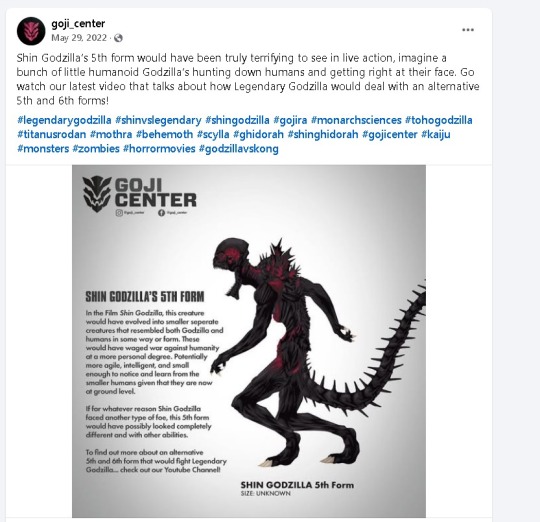The width and height of the screenshot is (540, 522).
Task: Click the #mothra hashtag
Action: pyautogui.click(x=111, y=134)
